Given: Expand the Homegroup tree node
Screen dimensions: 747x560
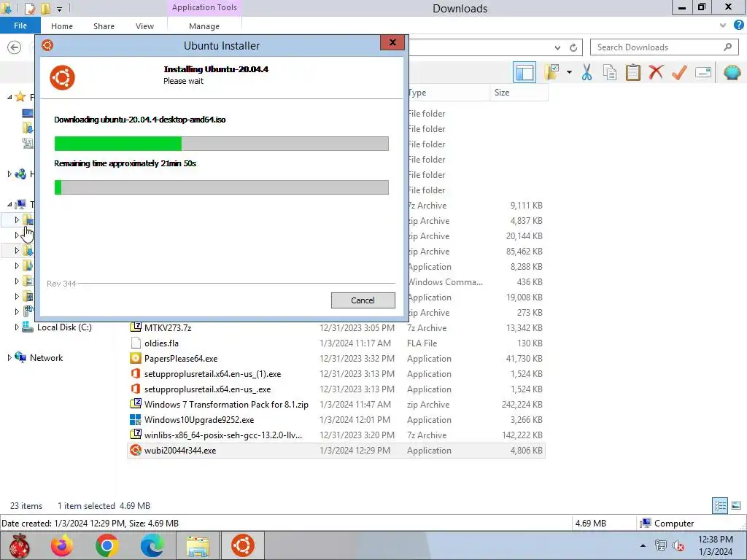Looking at the screenshot, I should coord(9,174).
